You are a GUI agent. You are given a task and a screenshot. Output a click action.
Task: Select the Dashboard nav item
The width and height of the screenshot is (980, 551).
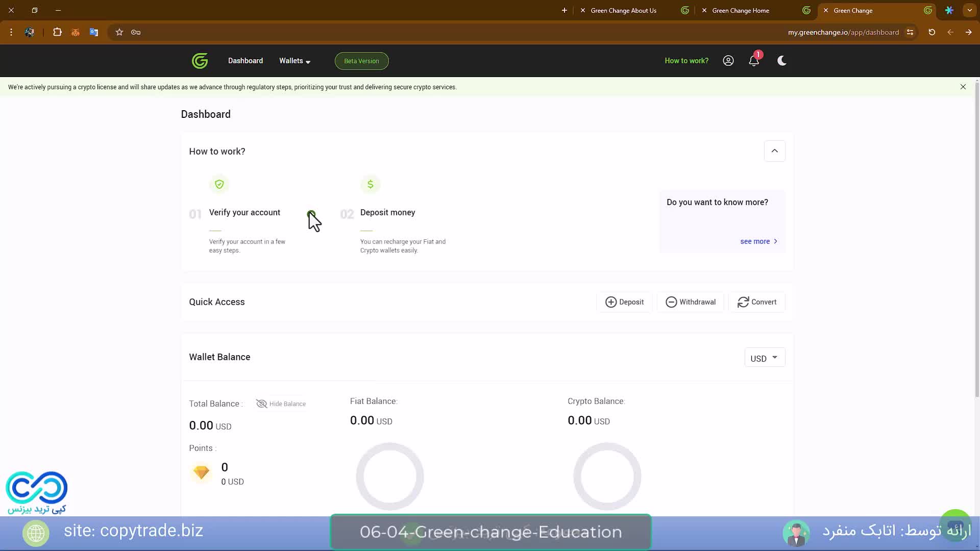click(246, 61)
